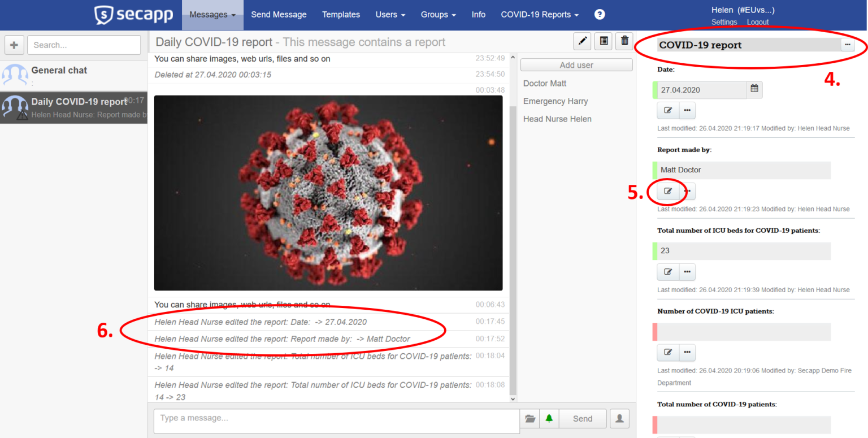Open the ellipsis menu next to COVID-19 report
Screen dimensions: 868x438
(x=847, y=45)
